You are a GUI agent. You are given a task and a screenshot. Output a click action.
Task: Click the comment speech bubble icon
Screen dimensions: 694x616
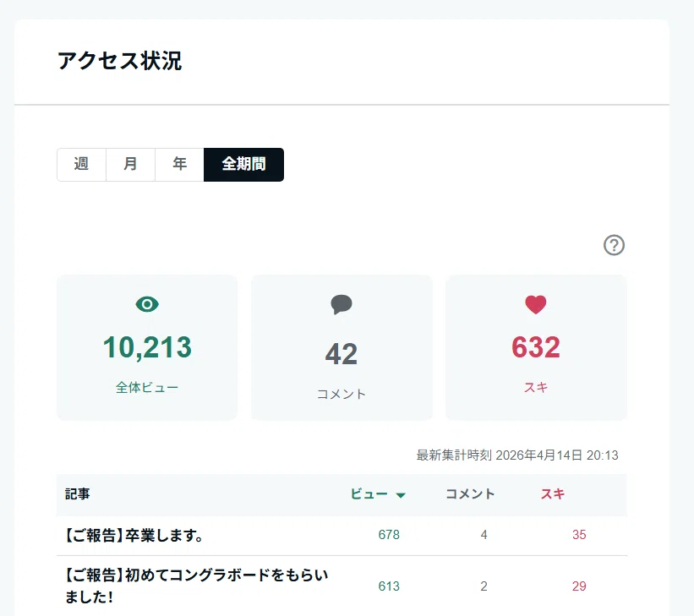click(x=342, y=304)
